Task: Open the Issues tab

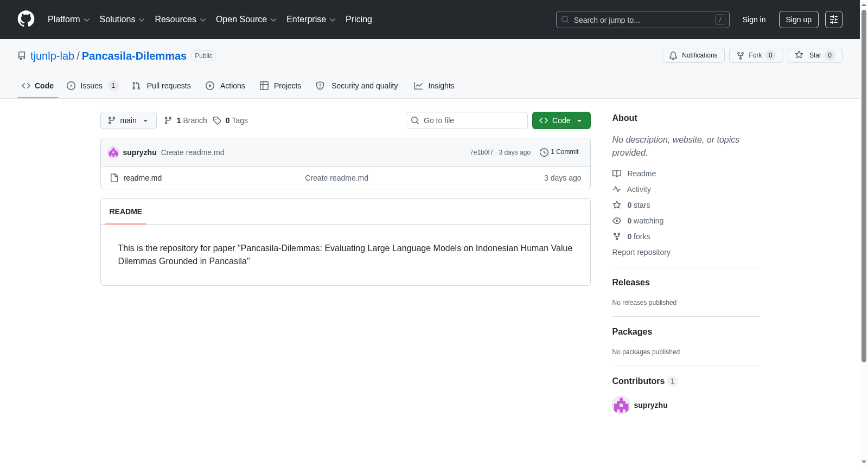Action: click(x=92, y=86)
